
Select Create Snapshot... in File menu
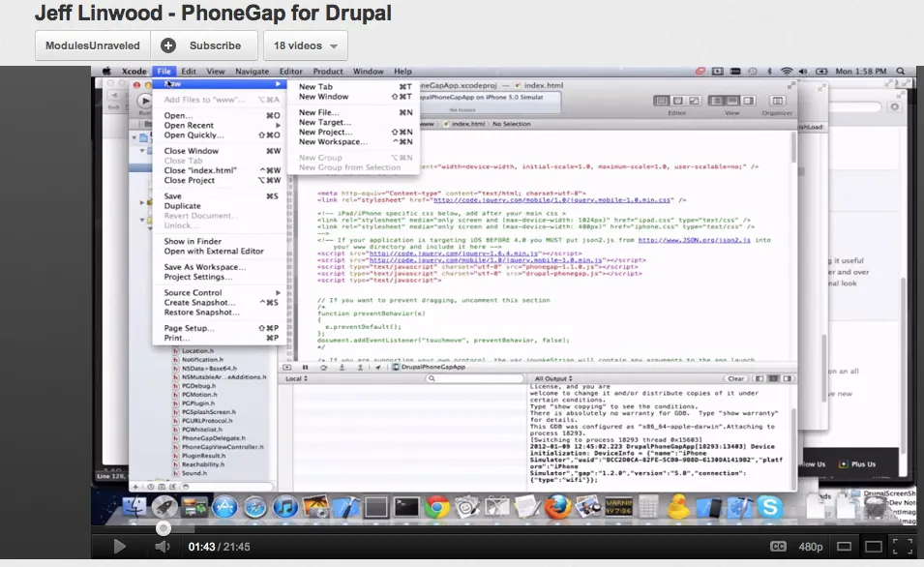(220, 302)
